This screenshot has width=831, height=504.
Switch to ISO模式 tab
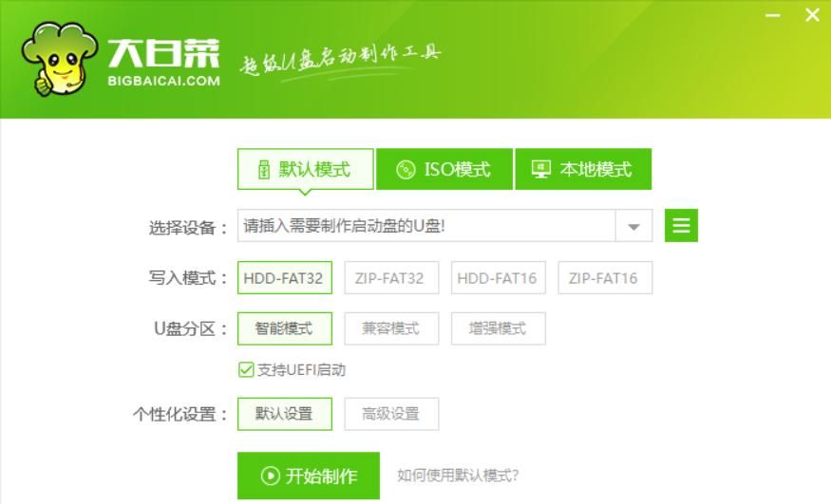coord(444,169)
